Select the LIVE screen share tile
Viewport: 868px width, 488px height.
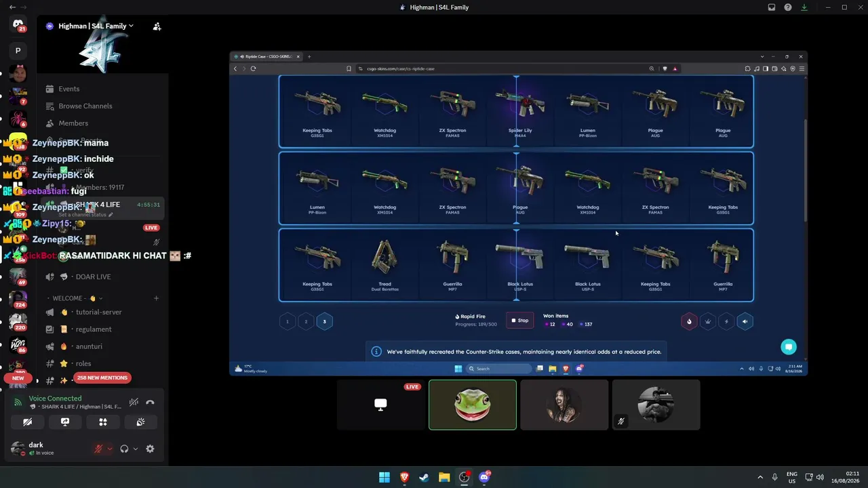pos(380,405)
